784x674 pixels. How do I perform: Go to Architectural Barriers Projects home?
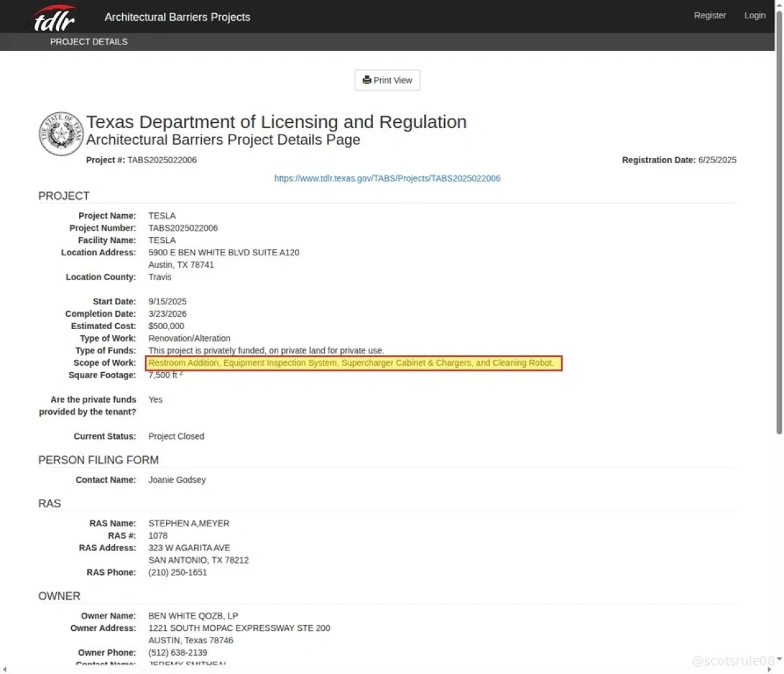point(177,17)
